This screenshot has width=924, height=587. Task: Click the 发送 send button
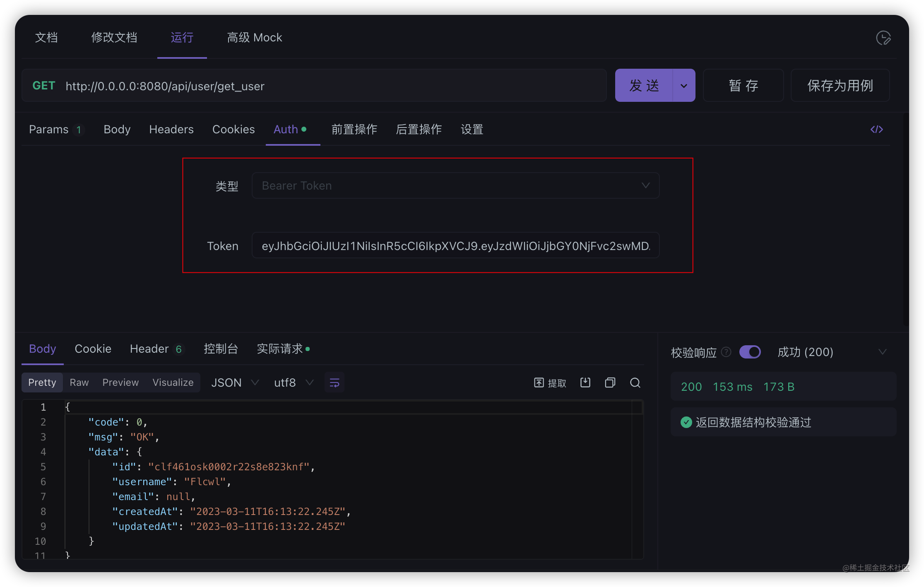tap(643, 85)
